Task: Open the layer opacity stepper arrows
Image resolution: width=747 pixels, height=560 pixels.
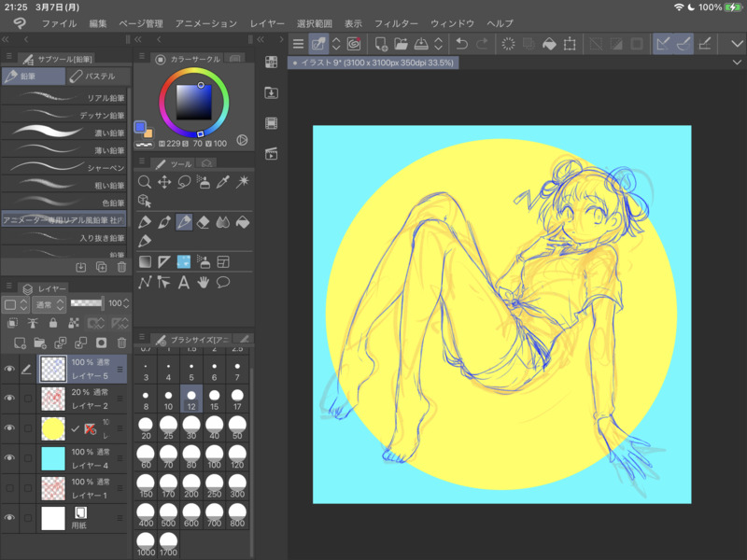Action: [127, 304]
